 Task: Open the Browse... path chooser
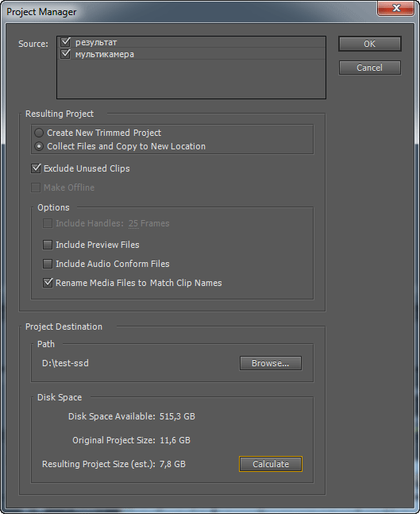tap(270, 363)
